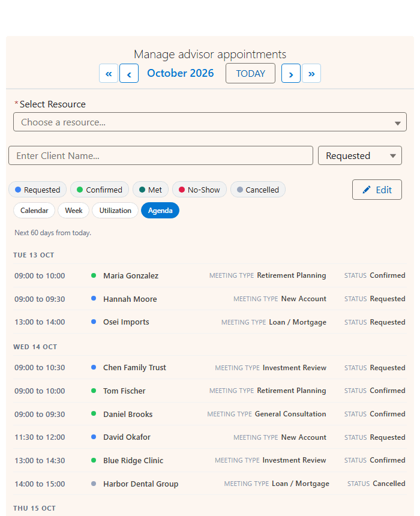Image resolution: width=420 pixels, height=516 pixels.
Task: Click the October 2026 month heading
Action: [181, 73]
